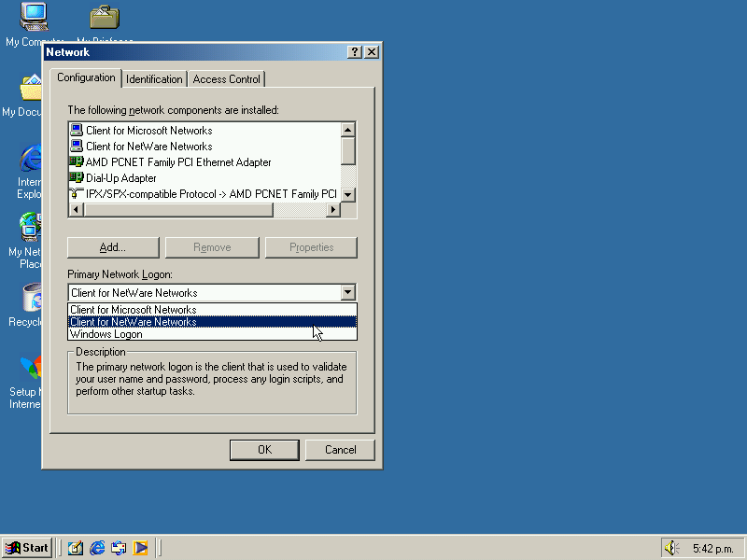Click Cancel to dismiss Network dialog
Image resolution: width=747 pixels, height=560 pixels.
pos(340,450)
